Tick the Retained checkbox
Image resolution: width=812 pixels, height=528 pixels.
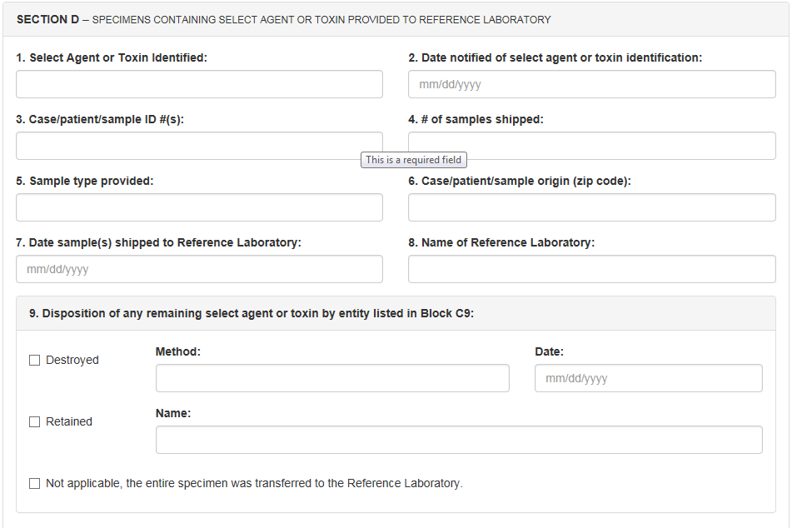pyautogui.click(x=35, y=422)
